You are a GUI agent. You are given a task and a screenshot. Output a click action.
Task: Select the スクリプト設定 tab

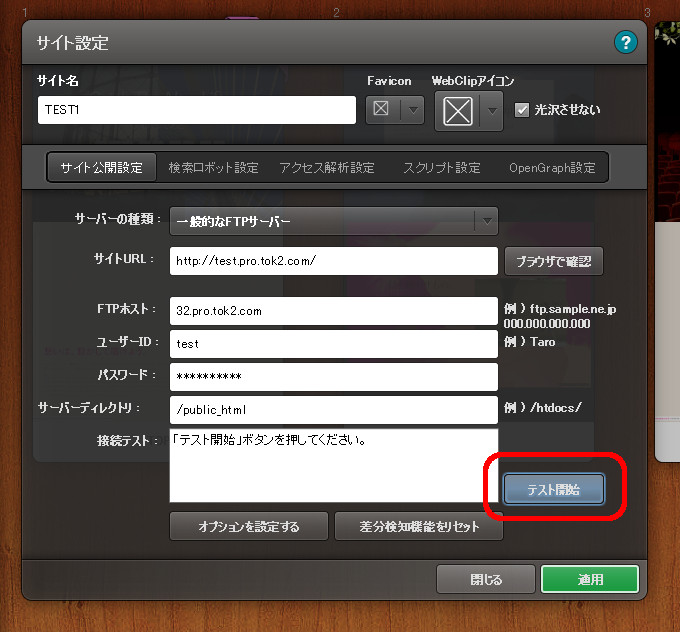(x=441, y=168)
